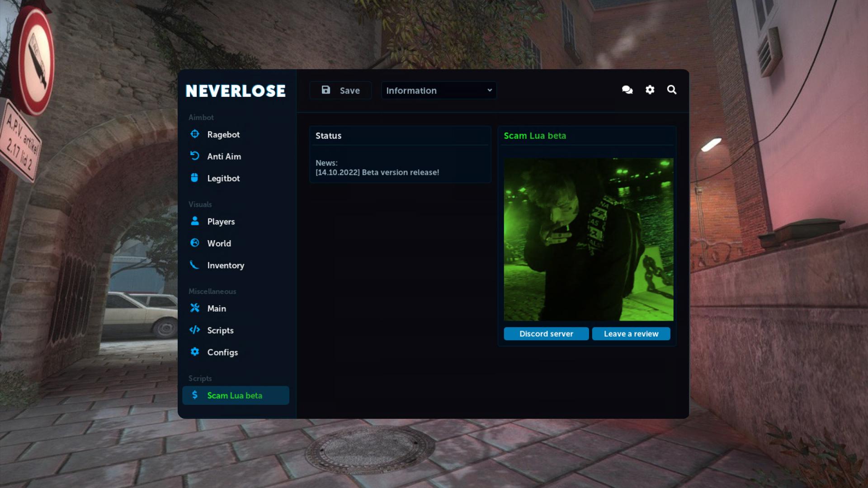Click the Inventory phone icon
This screenshot has width=868, height=488.
pyautogui.click(x=194, y=265)
